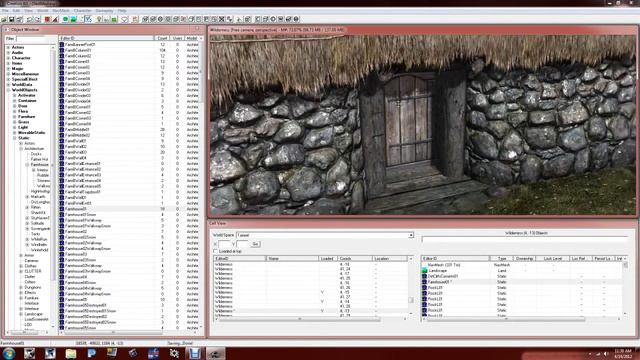This screenshot has width=640, height=360.
Task: Click the Windows Start button
Action: coord(9,353)
